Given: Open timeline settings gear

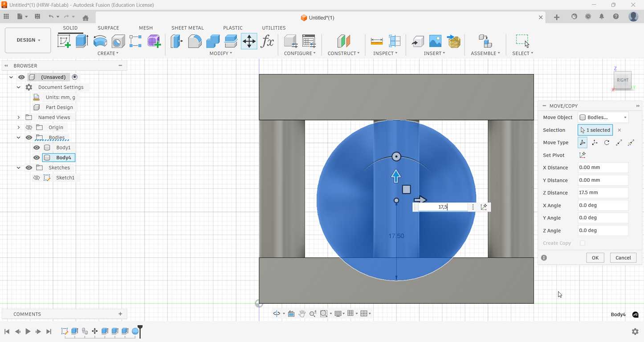Looking at the screenshot, I should pyautogui.click(x=635, y=331).
